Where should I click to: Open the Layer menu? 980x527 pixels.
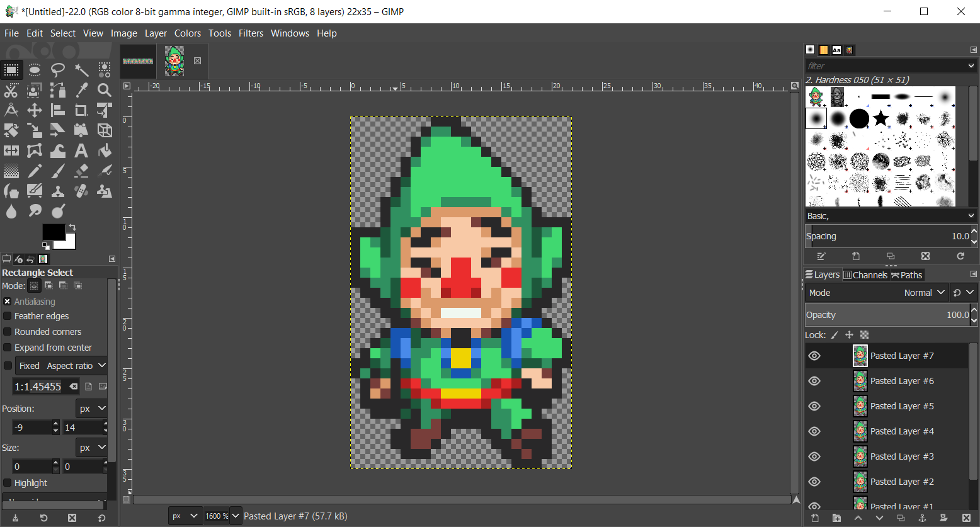tap(156, 33)
